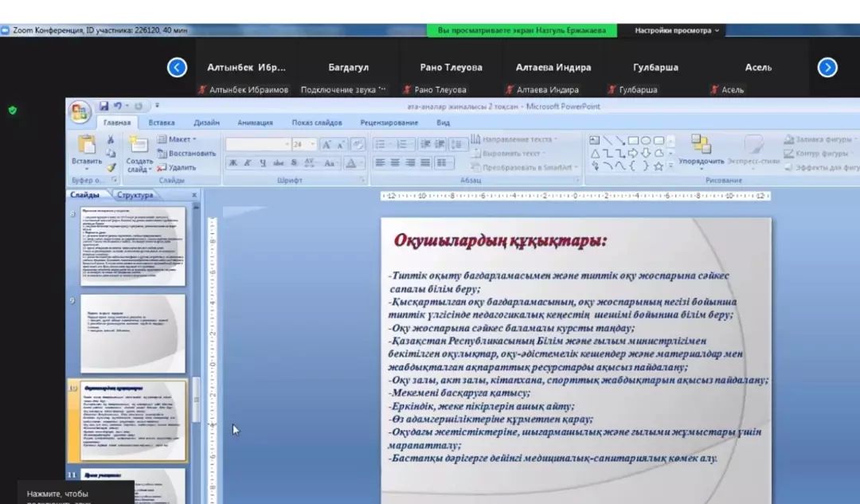Image resolution: width=860 pixels, height=504 pixels.
Task: Switch to the Рецензирование ribbon tab
Action: (389, 123)
